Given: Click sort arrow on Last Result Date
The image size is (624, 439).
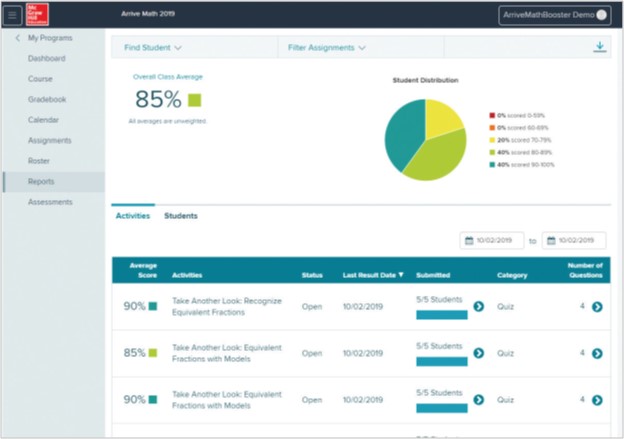Looking at the screenshot, I should (x=401, y=275).
